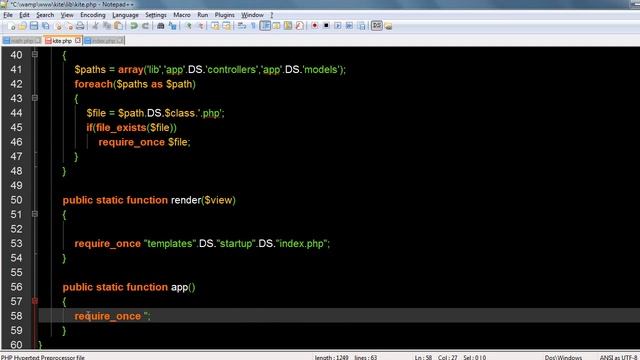Toggle the highlighted indent guide icon

click(265, 26)
